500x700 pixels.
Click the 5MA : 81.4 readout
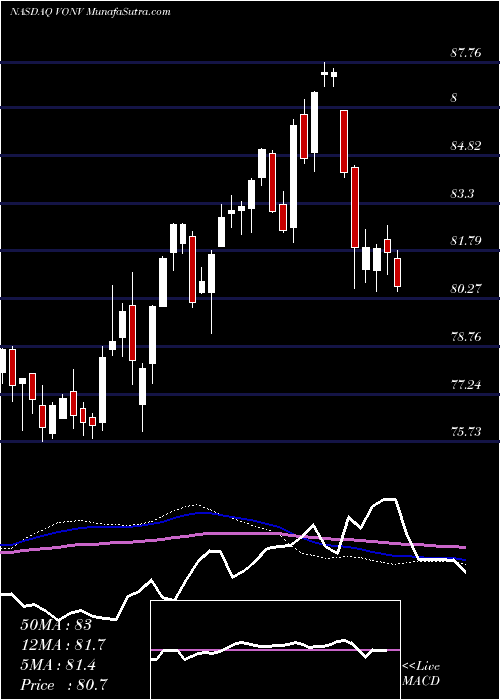point(58,665)
